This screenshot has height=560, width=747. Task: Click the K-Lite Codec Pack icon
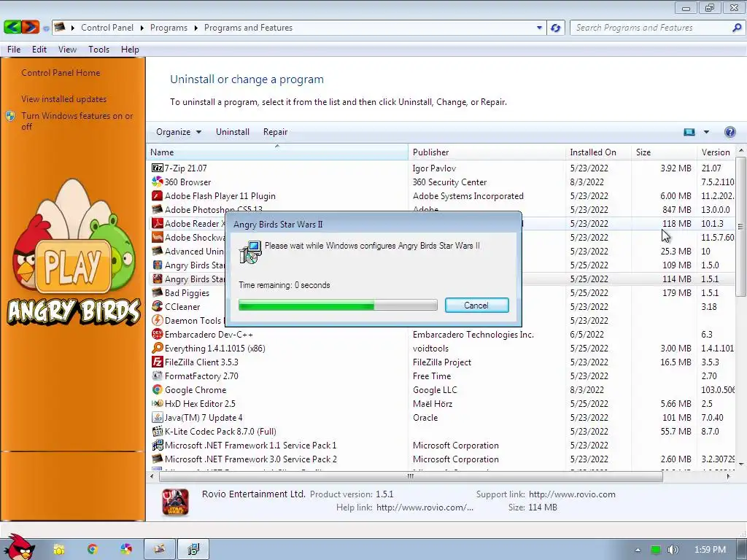158,432
